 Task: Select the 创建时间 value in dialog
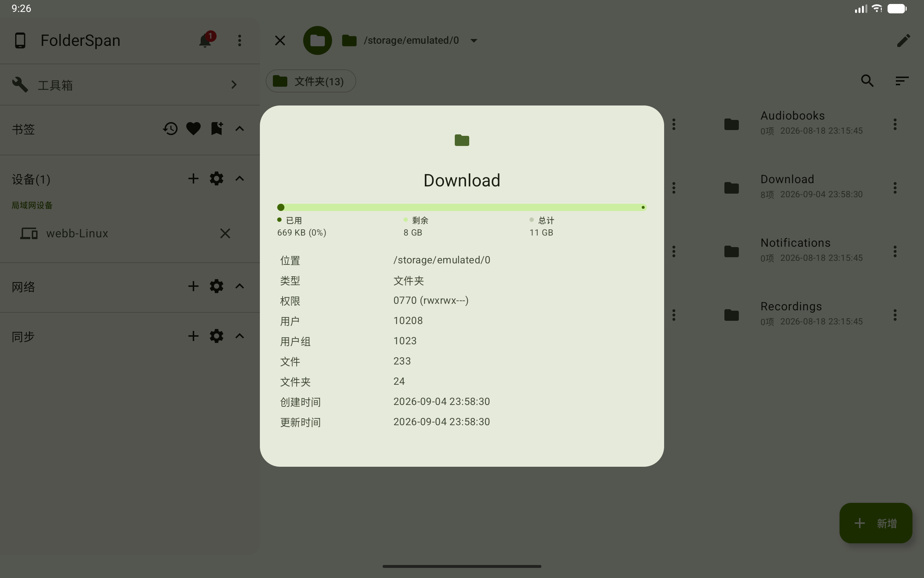click(441, 401)
